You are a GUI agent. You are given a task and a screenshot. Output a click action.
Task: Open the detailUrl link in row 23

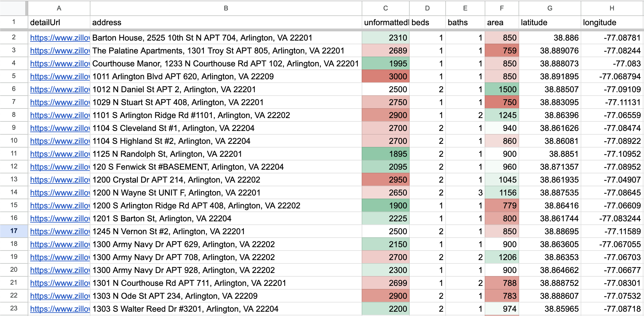tap(60, 309)
